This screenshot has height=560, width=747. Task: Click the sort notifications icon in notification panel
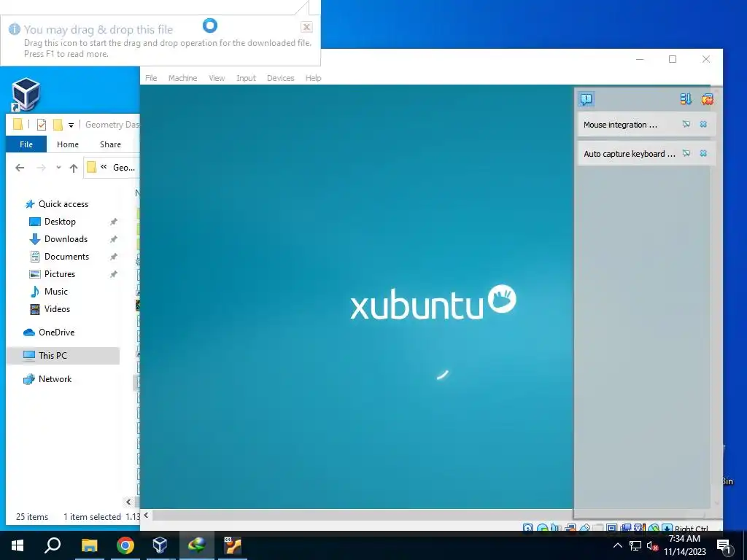pyautogui.click(x=686, y=99)
